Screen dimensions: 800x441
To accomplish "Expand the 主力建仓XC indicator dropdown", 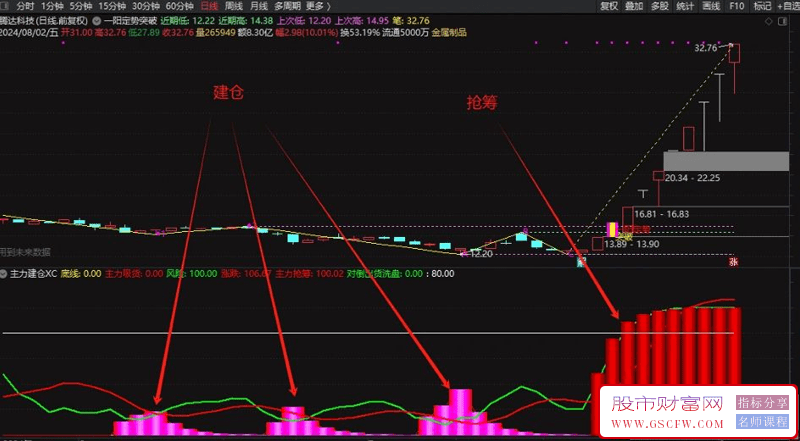I will coord(4,274).
